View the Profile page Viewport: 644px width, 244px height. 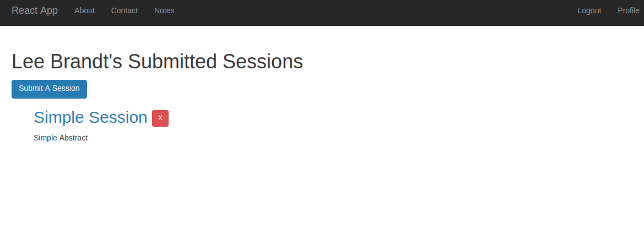pyautogui.click(x=628, y=10)
